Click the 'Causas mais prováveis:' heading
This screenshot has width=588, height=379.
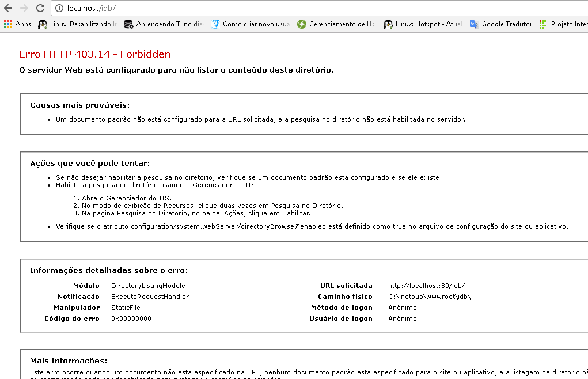(80, 105)
